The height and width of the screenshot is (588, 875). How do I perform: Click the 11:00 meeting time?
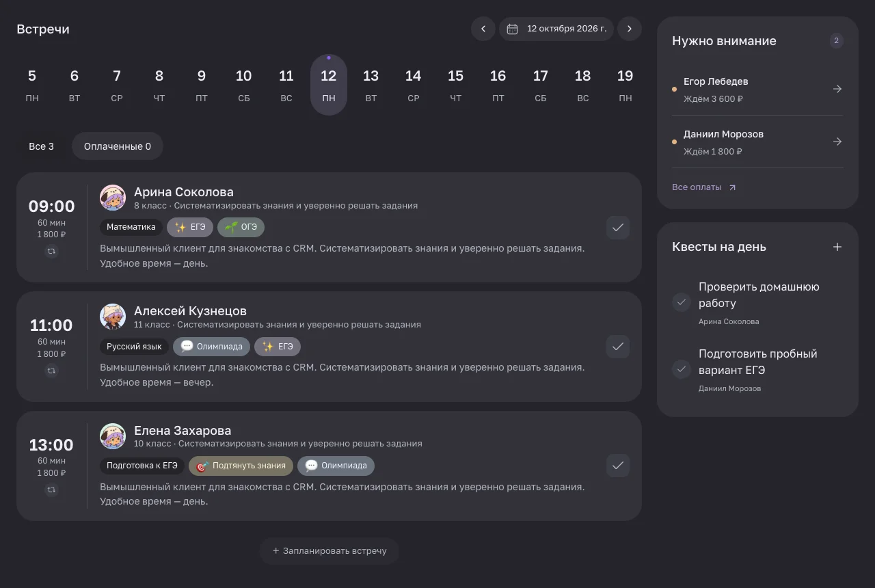51,325
